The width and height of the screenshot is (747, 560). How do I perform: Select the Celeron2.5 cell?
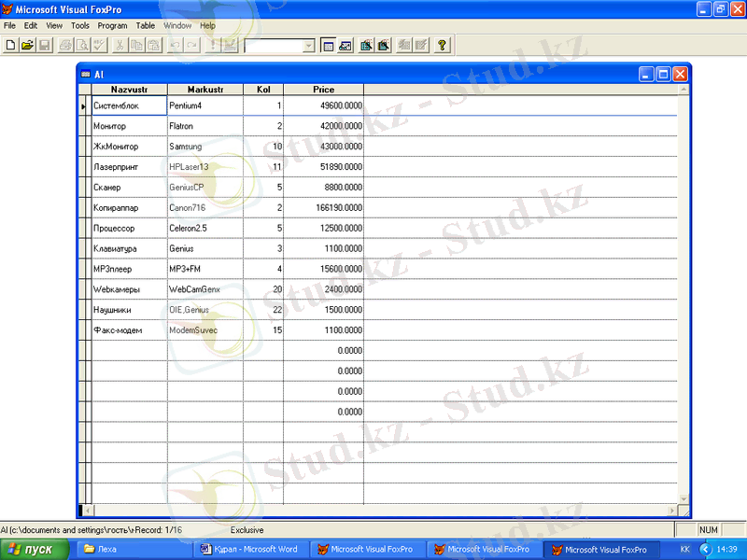tap(205, 229)
